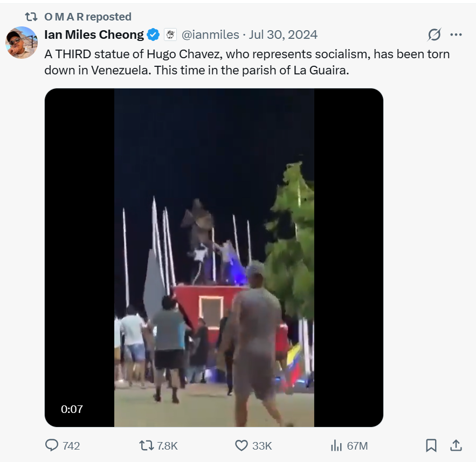View post analytics bar chart icon
This screenshot has height=462, width=476.
(x=336, y=445)
